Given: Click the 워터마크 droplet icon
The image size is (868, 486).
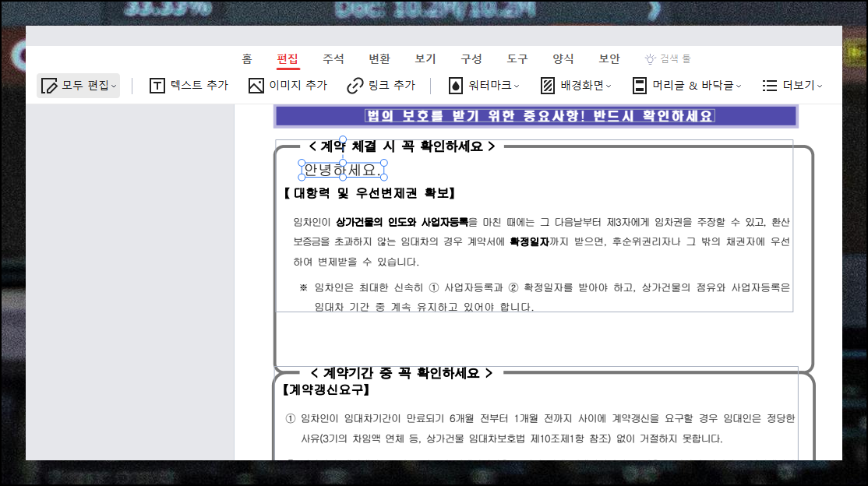Looking at the screenshot, I should 455,86.
